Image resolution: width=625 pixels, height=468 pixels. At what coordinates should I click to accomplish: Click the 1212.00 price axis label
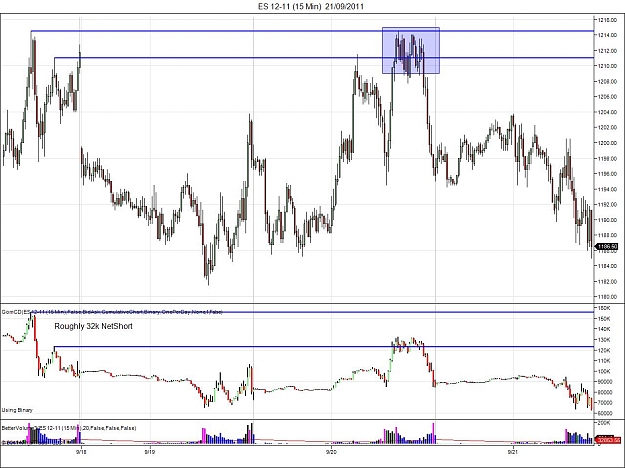coord(607,51)
